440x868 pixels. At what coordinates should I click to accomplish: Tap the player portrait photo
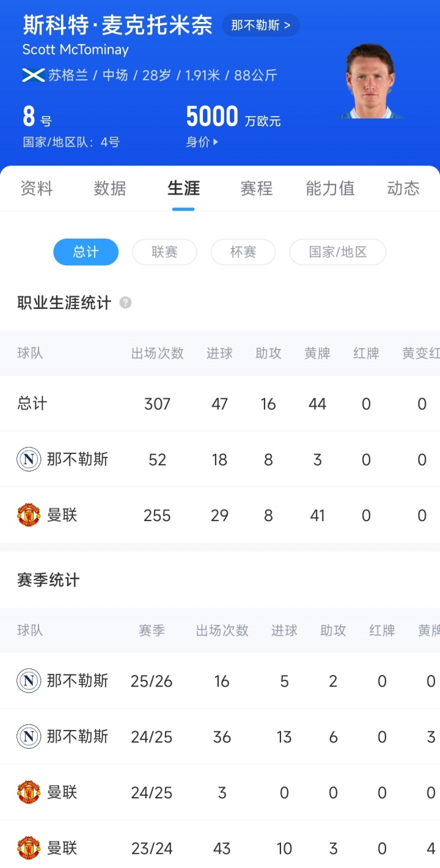tap(370, 81)
